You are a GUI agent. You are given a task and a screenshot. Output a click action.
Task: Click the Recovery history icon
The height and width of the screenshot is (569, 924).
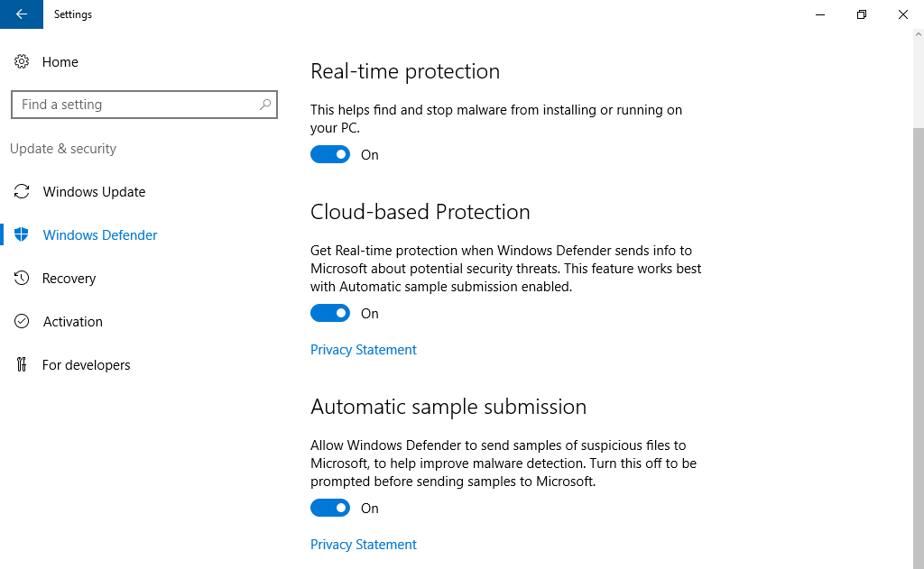(22, 279)
